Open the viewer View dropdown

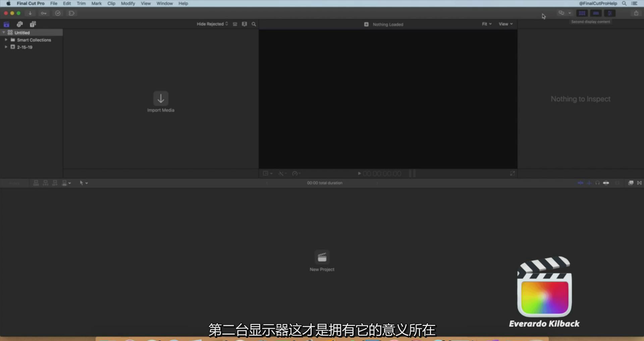(505, 24)
